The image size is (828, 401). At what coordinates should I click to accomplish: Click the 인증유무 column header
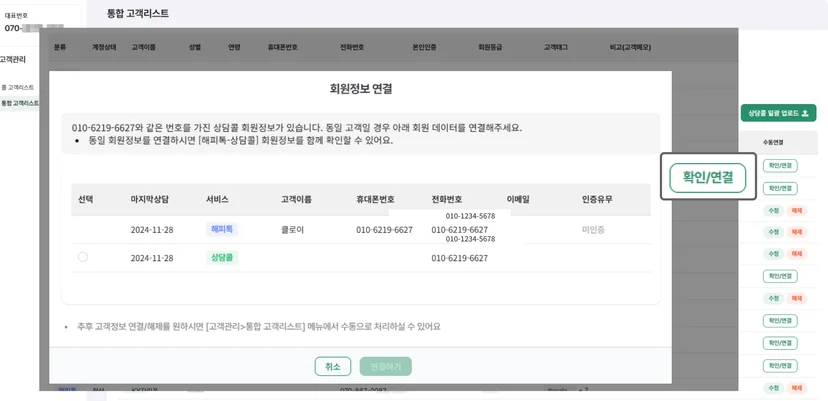coord(597,199)
